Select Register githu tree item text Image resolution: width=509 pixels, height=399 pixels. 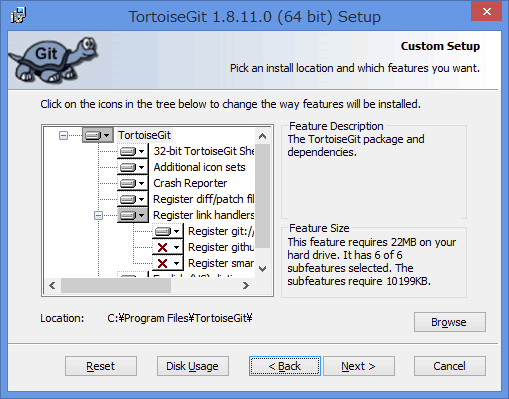pyautogui.click(x=221, y=247)
